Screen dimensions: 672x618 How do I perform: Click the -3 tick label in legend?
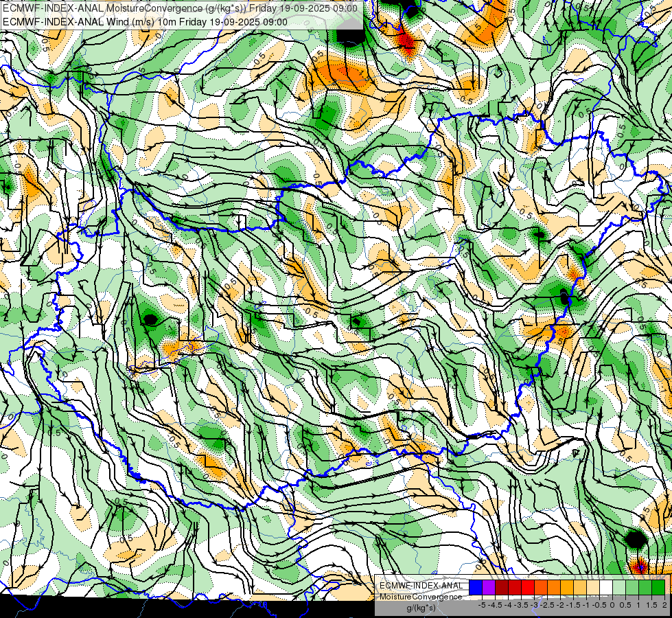pos(534,605)
